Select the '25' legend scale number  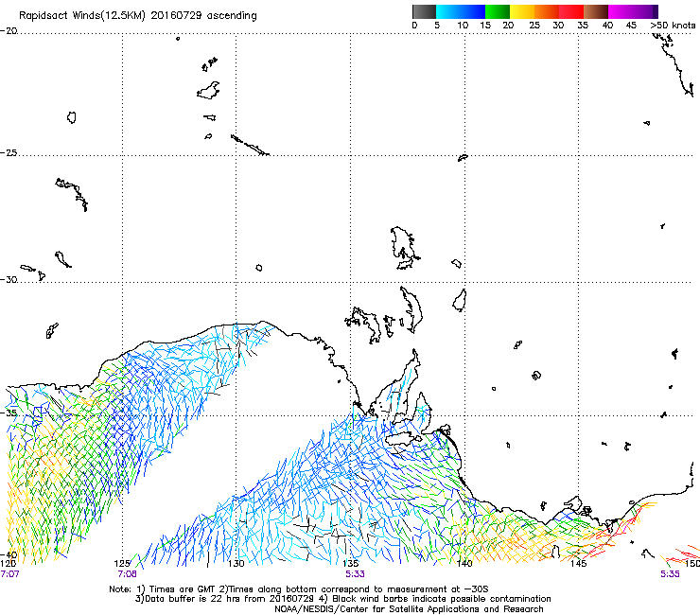pyautogui.click(x=534, y=26)
